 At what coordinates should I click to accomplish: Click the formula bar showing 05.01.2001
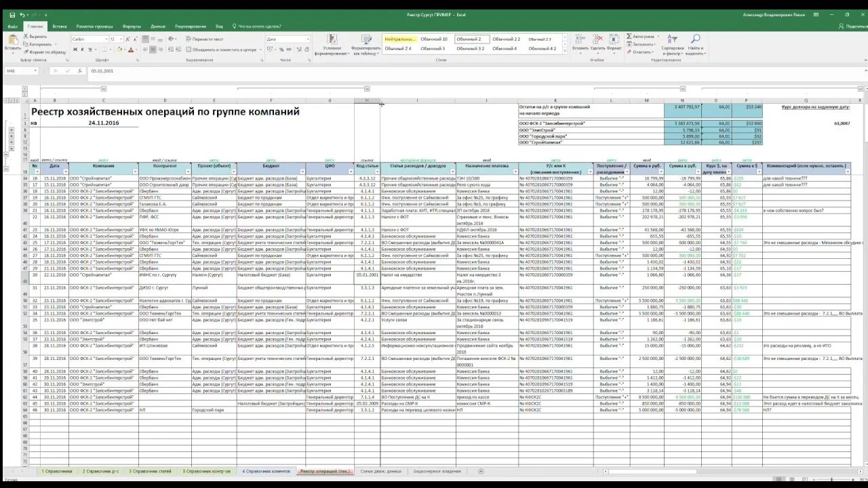click(475, 70)
